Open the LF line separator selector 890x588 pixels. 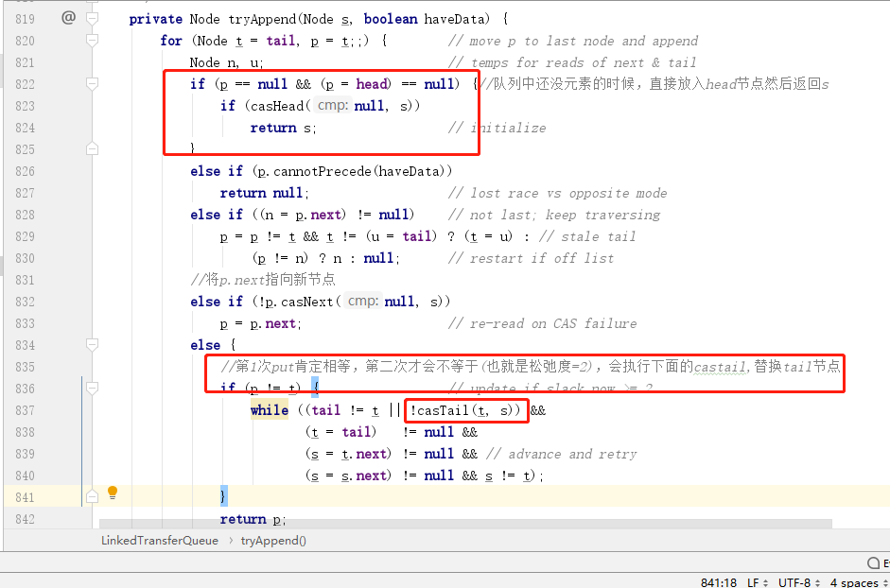click(757, 582)
